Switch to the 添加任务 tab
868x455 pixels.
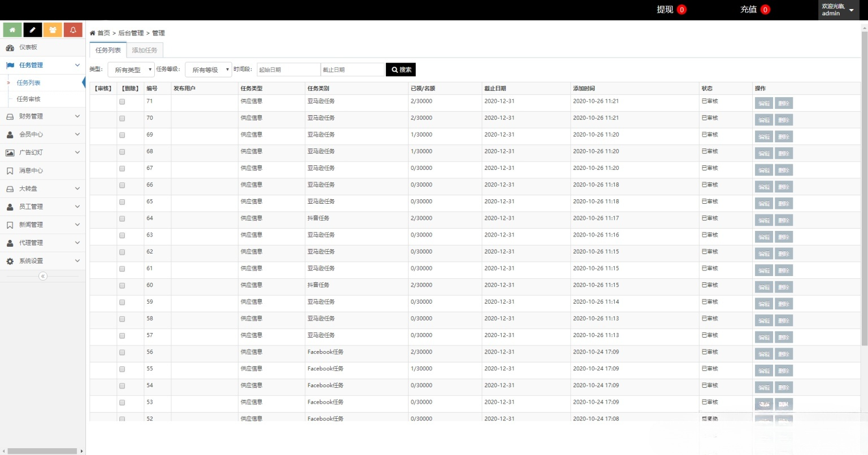pos(145,50)
